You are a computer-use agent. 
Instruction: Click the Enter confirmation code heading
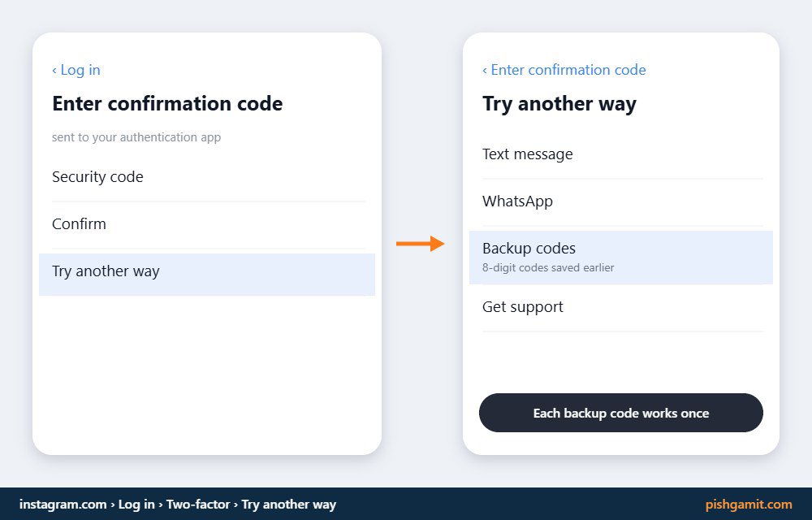pyautogui.click(x=167, y=103)
